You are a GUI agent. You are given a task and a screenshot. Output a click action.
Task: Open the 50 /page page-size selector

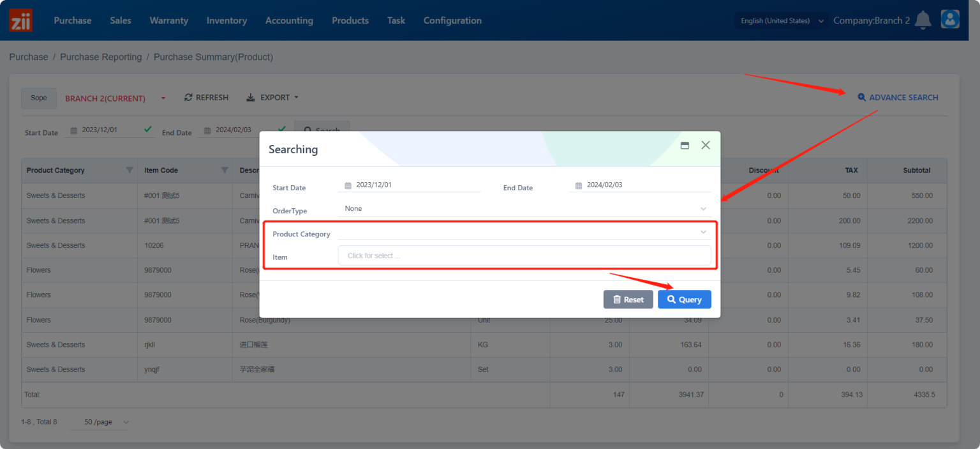[x=100, y=422]
